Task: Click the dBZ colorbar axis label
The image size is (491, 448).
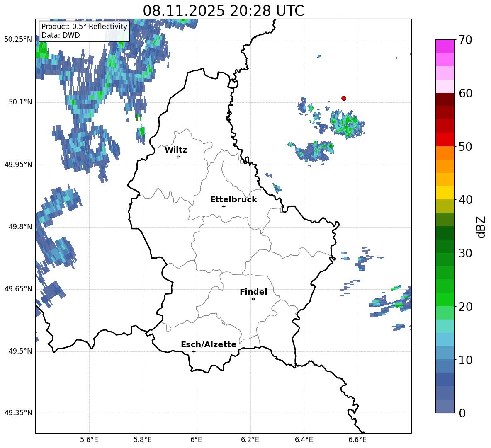Action: tap(481, 227)
